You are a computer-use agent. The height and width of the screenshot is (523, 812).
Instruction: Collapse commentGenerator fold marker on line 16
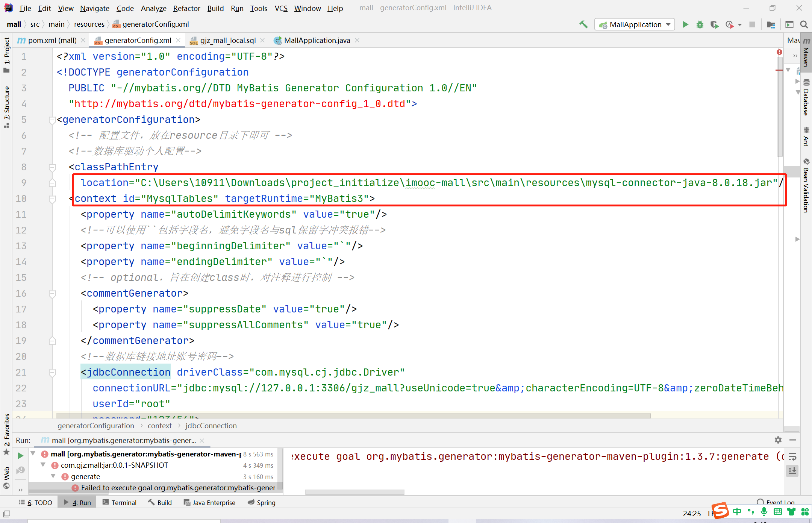pyautogui.click(x=52, y=294)
